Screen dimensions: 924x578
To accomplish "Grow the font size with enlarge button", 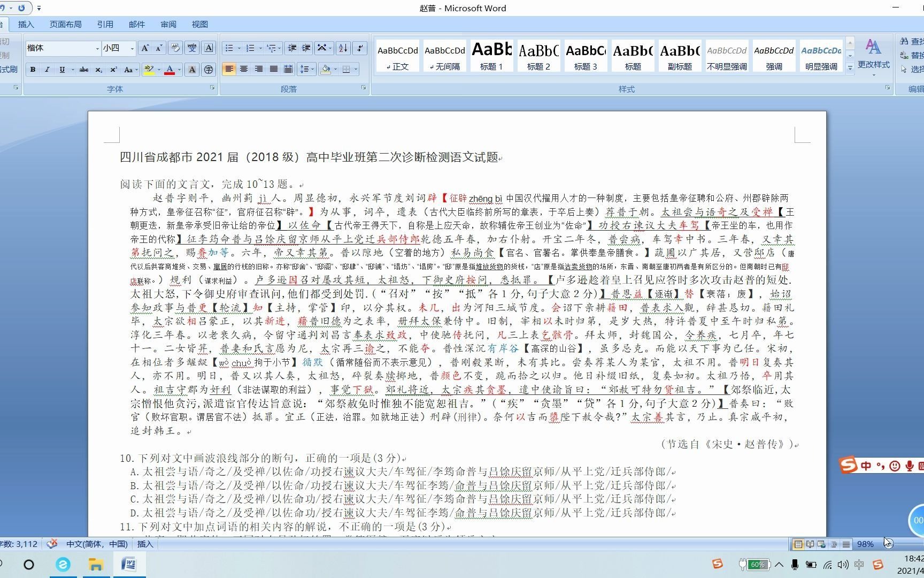I will (145, 48).
